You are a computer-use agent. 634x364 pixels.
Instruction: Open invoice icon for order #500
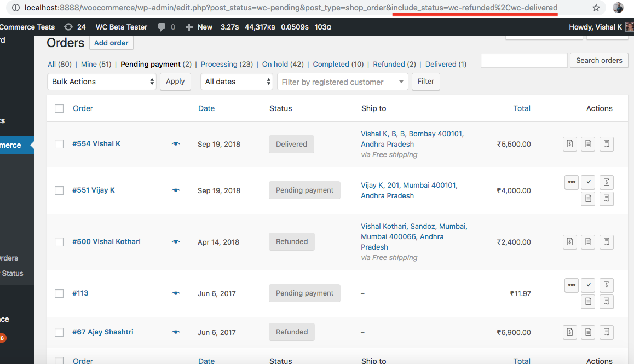pyautogui.click(x=570, y=242)
